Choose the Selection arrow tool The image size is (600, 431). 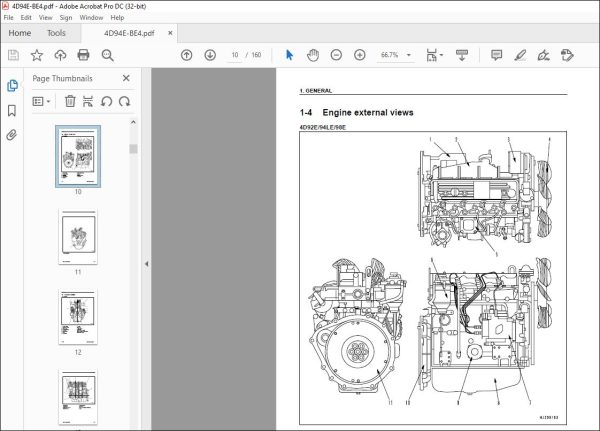tap(289, 55)
